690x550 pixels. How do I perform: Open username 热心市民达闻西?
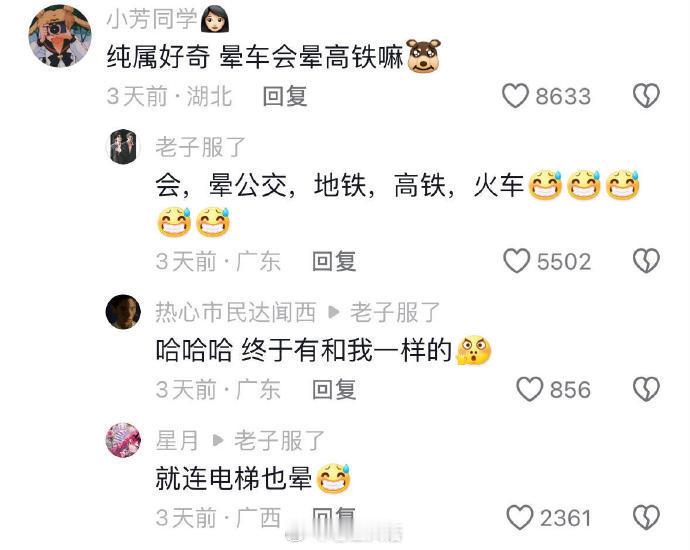(x=235, y=312)
